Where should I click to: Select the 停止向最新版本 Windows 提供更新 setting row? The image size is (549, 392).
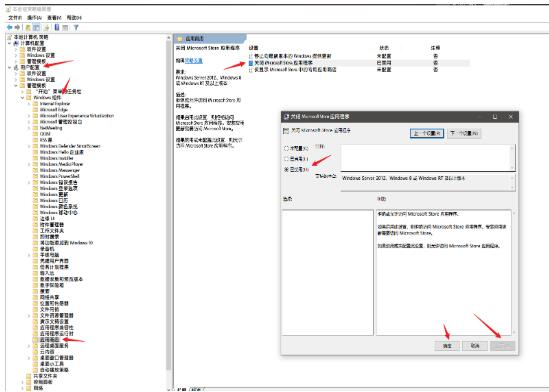[x=359, y=56]
